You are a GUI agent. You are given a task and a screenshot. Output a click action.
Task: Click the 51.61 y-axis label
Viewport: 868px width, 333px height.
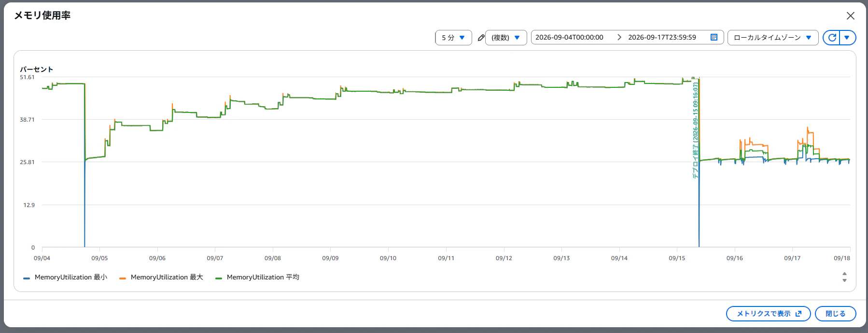pyautogui.click(x=27, y=77)
